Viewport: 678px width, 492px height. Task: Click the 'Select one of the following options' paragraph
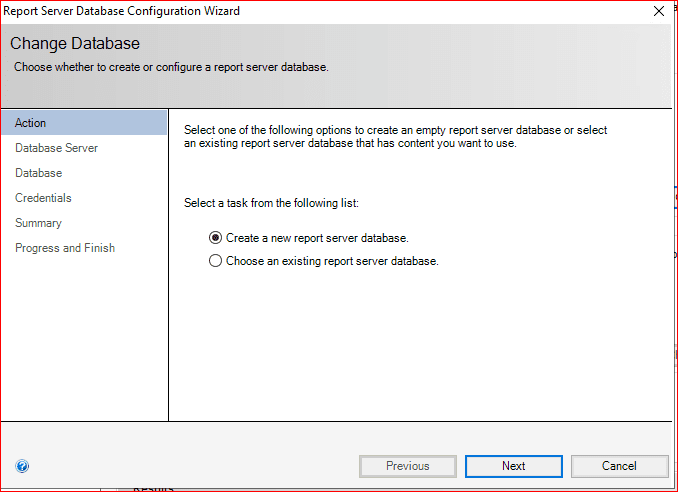pos(395,130)
